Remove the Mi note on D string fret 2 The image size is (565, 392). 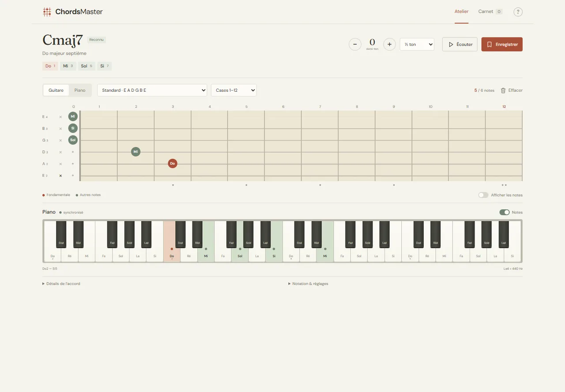(136, 152)
